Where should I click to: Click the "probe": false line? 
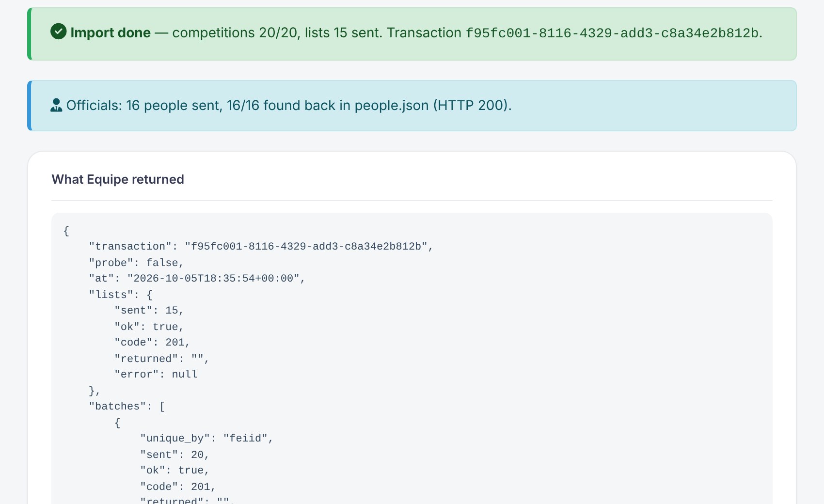pos(136,263)
